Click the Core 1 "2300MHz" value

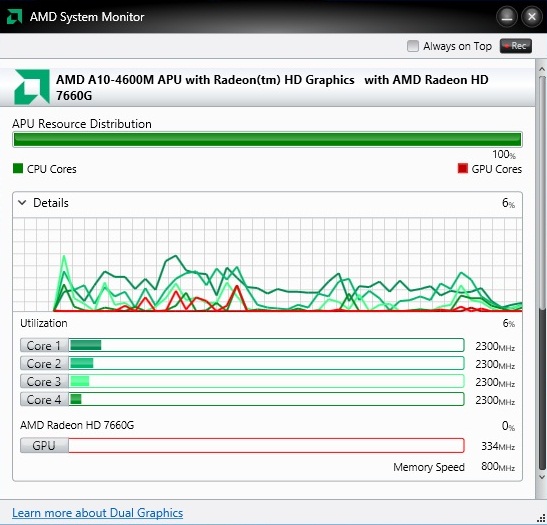pos(495,346)
